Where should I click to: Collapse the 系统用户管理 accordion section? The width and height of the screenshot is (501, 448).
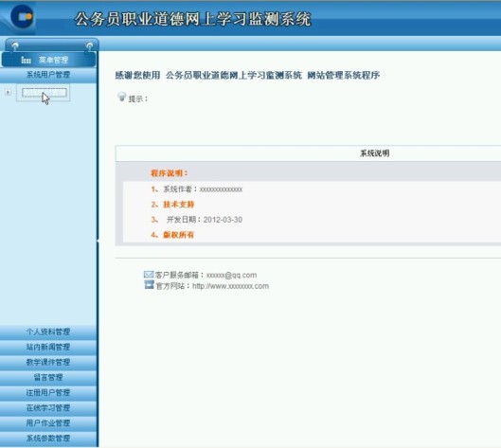click(x=48, y=75)
